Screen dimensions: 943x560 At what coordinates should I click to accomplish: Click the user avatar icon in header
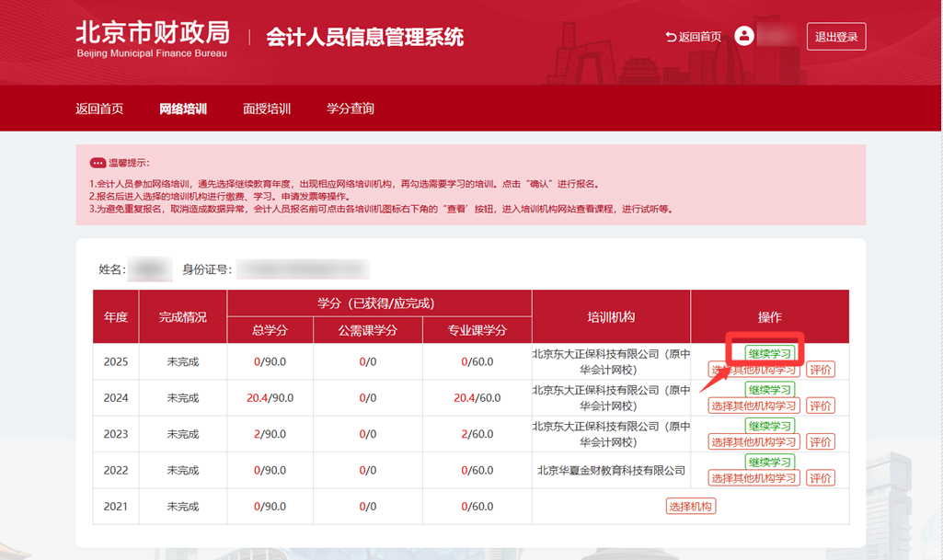(744, 36)
